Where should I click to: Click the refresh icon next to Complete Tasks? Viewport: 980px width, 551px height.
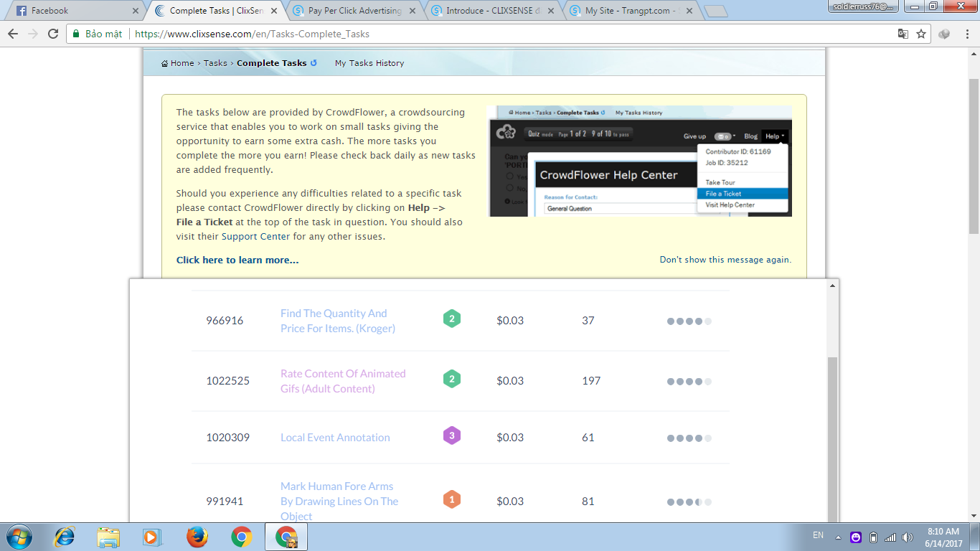(314, 63)
